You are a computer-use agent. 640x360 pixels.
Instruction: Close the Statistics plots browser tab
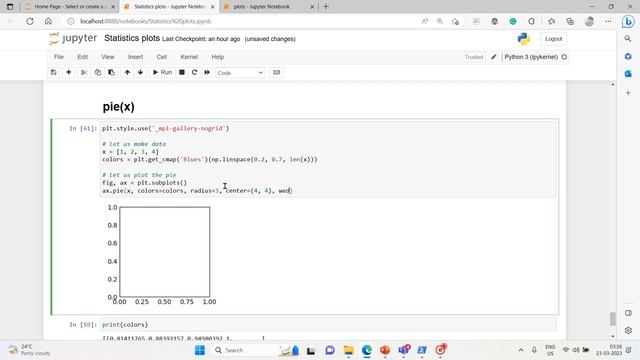click(212, 7)
